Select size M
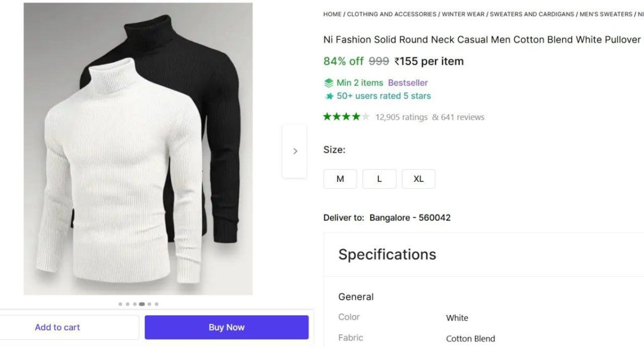This screenshot has width=644, height=347. coord(340,179)
